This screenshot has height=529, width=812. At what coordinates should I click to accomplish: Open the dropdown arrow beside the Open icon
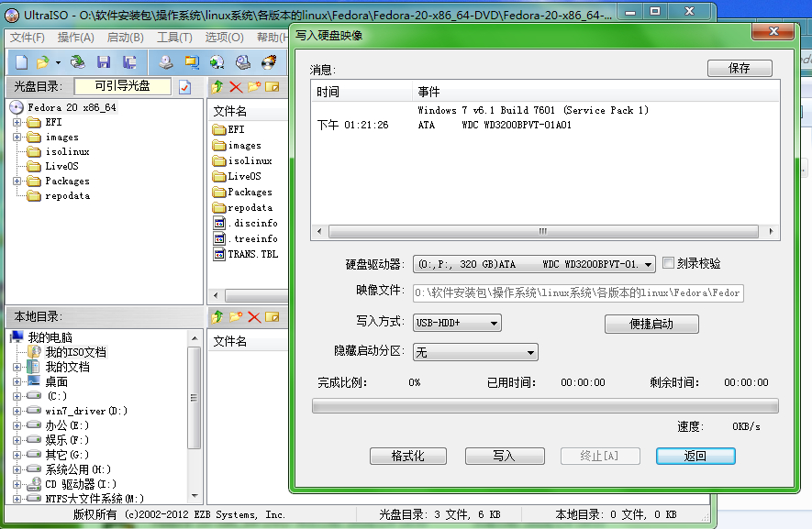[x=58, y=63]
